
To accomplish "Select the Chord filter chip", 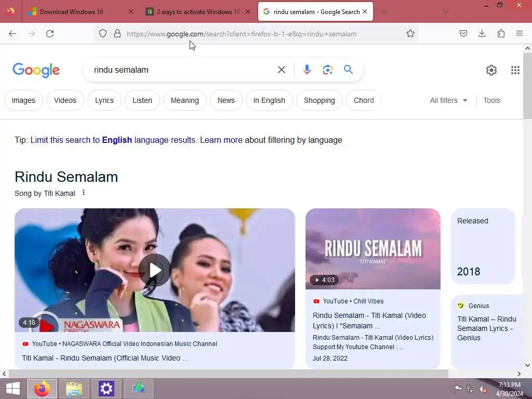I will tap(364, 100).
